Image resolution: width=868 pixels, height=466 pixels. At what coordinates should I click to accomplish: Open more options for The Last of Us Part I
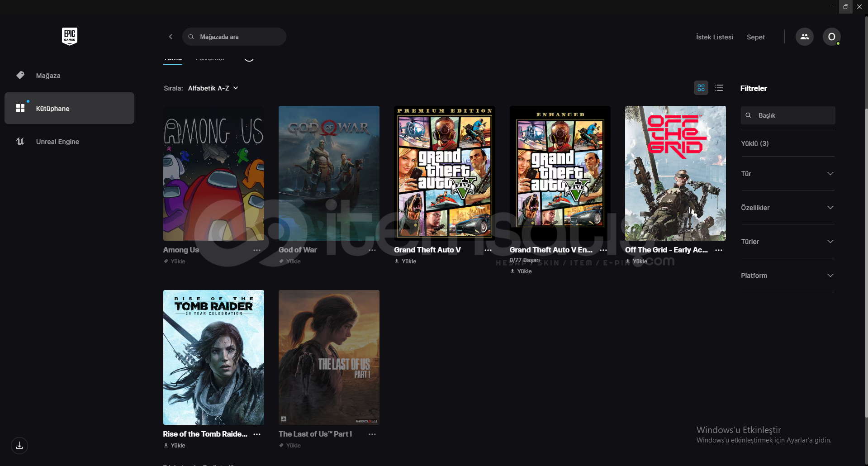(x=372, y=434)
